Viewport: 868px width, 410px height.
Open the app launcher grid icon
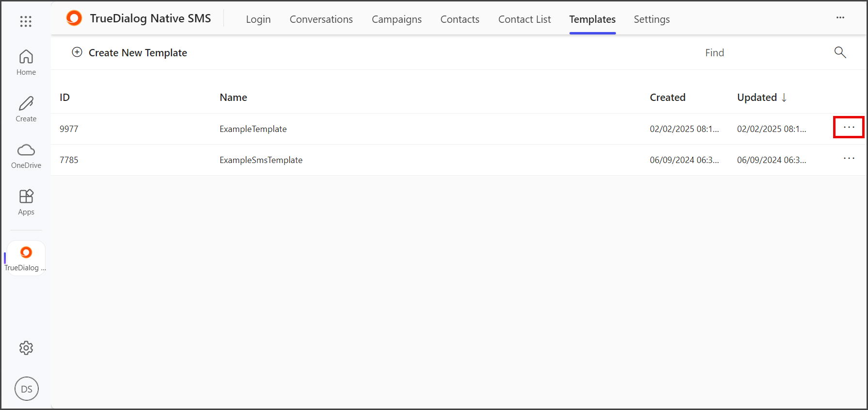click(x=26, y=21)
